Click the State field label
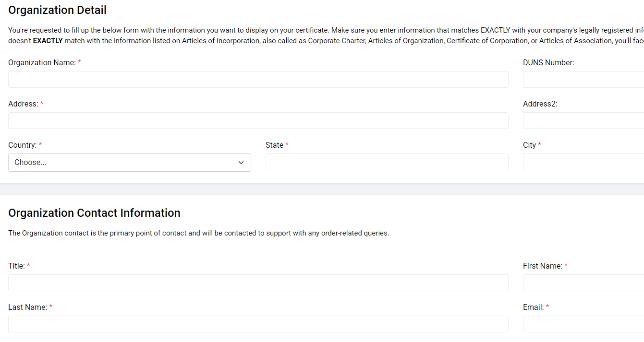 tap(274, 144)
